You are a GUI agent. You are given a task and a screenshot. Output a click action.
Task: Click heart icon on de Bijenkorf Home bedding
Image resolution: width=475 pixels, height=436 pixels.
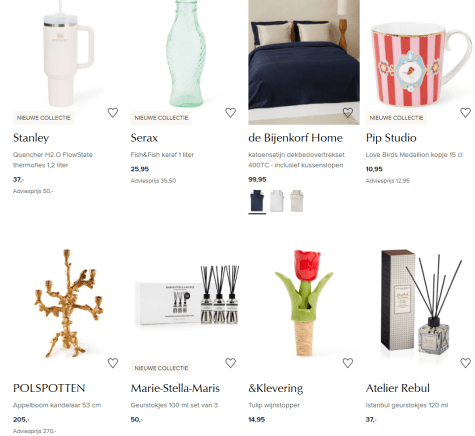click(348, 113)
